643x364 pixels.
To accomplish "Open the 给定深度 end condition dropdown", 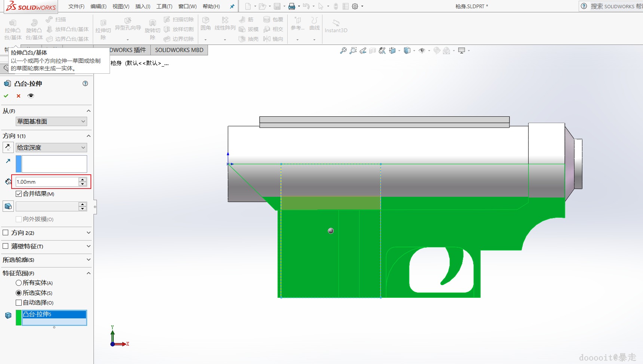I will coord(51,148).
